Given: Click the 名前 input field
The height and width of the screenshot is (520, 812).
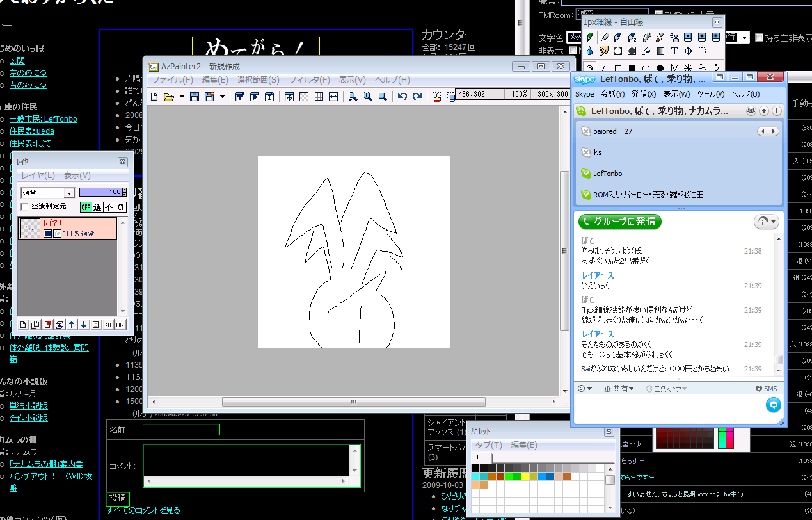Looking at the screenshot, I should pos(181,430).
